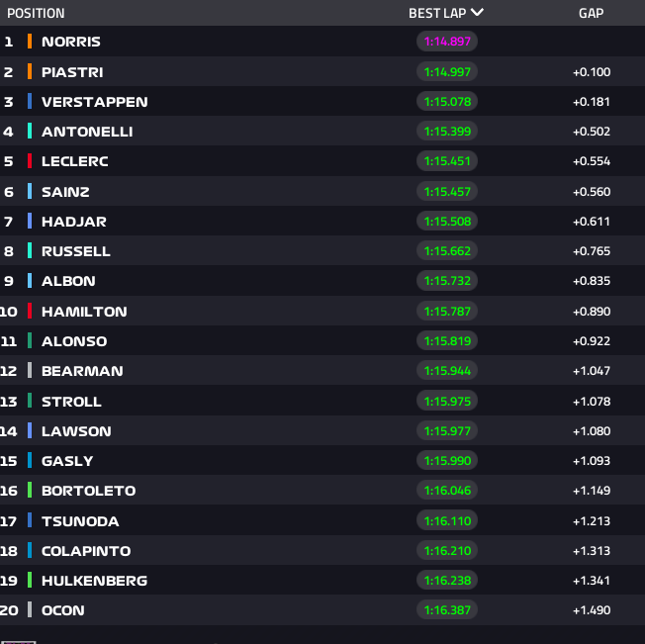The width and height of the screenshot is (645, 644).
Task: Select driver name Hamilton
Action: coord(84,312)
